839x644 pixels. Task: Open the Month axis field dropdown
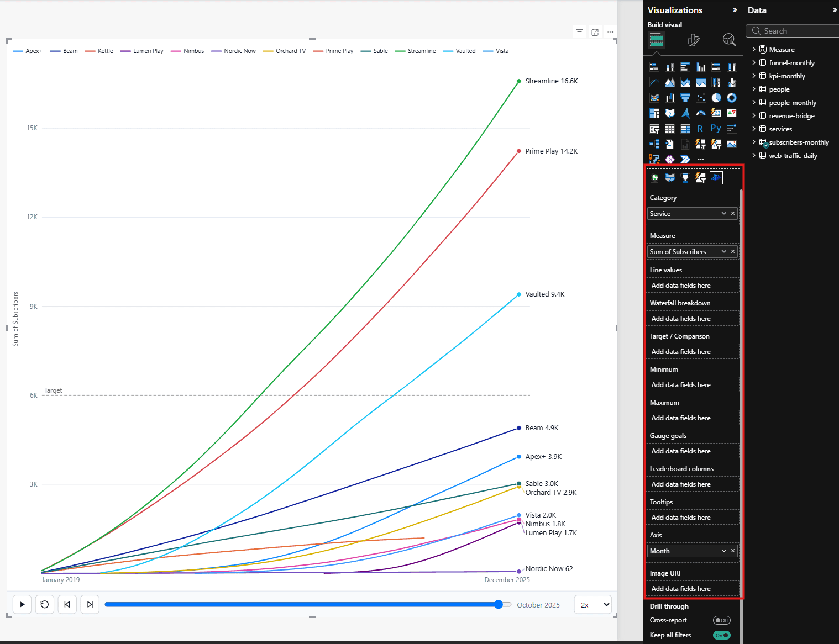(x=724, y=551)
